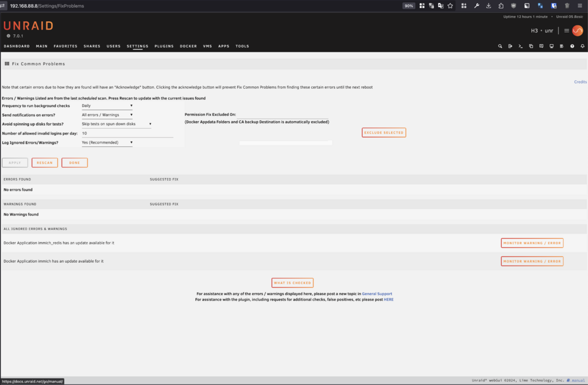Click Monitor Warning / Error for immich_redis

(532, 243)
